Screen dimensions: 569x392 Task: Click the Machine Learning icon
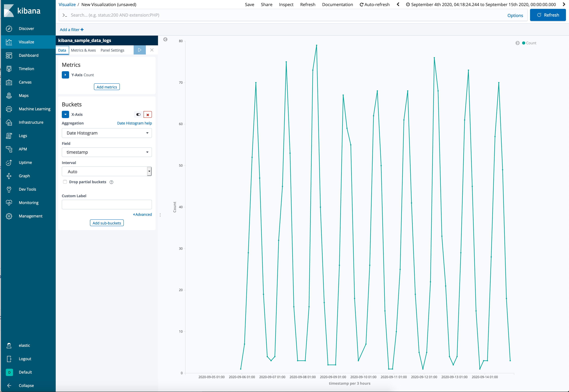pos(9,109)
